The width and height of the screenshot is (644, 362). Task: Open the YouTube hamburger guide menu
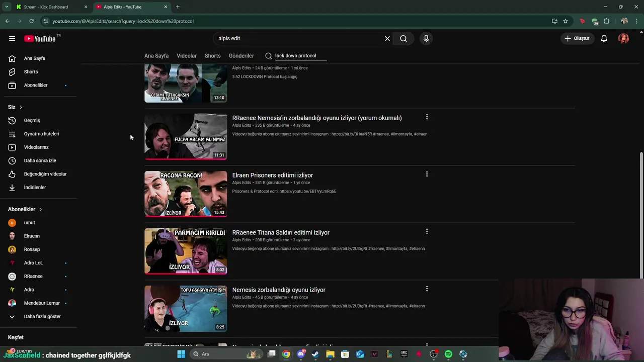click(12, 39)
